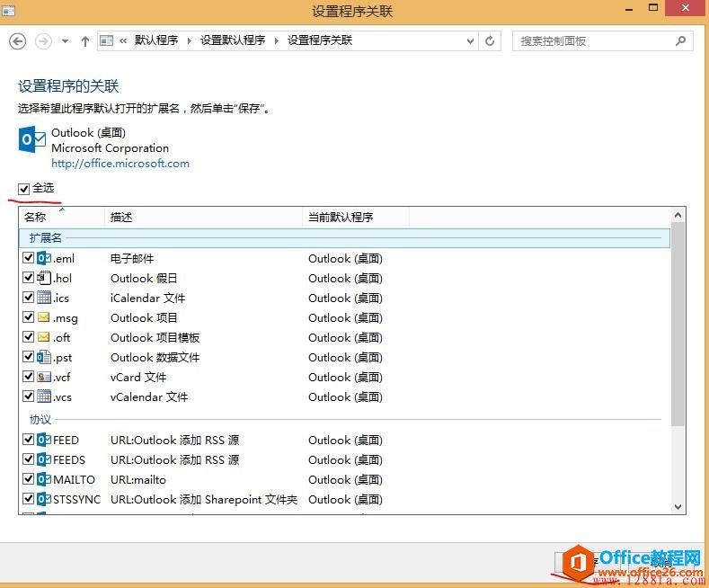This screenshot has width=709, height=588.
Task: Click the data file icon for .pst
Action: pyautogui.click(x=43, y=358)
